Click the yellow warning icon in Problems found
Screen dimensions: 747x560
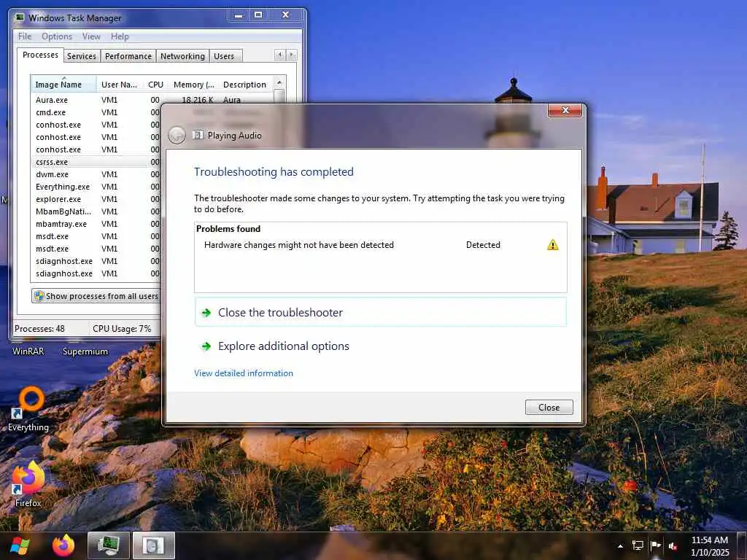[x=553, y=245]
